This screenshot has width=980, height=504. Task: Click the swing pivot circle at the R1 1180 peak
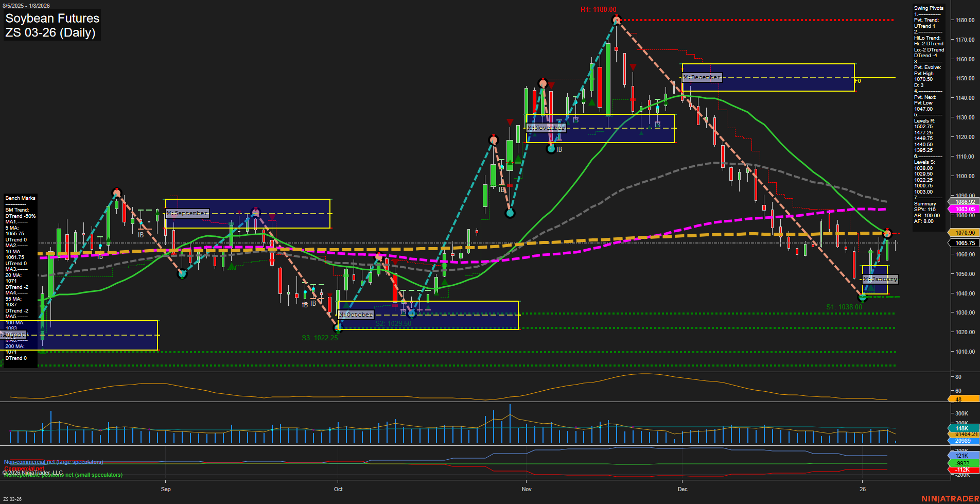616,19
